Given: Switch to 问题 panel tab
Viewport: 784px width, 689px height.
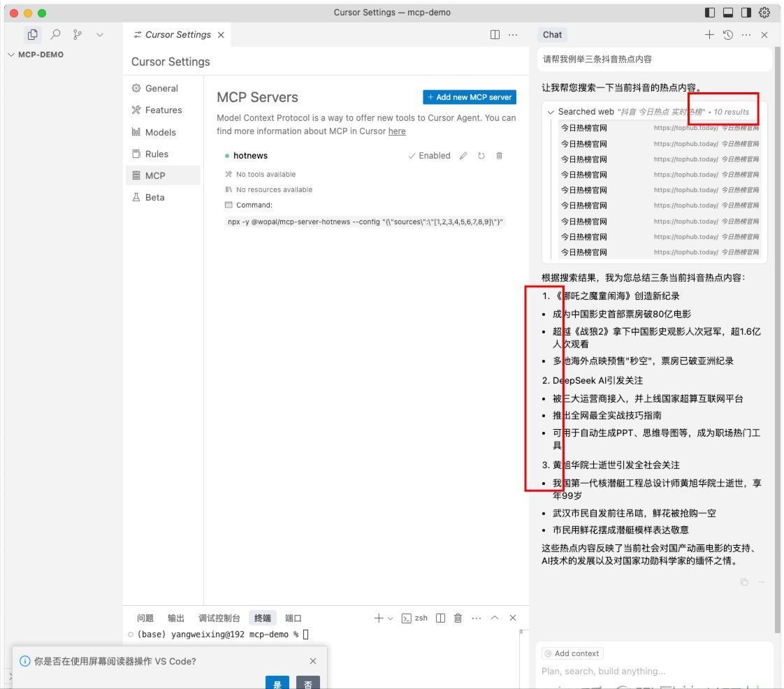Looking at the screenshot, I should [x=145, y=618].
